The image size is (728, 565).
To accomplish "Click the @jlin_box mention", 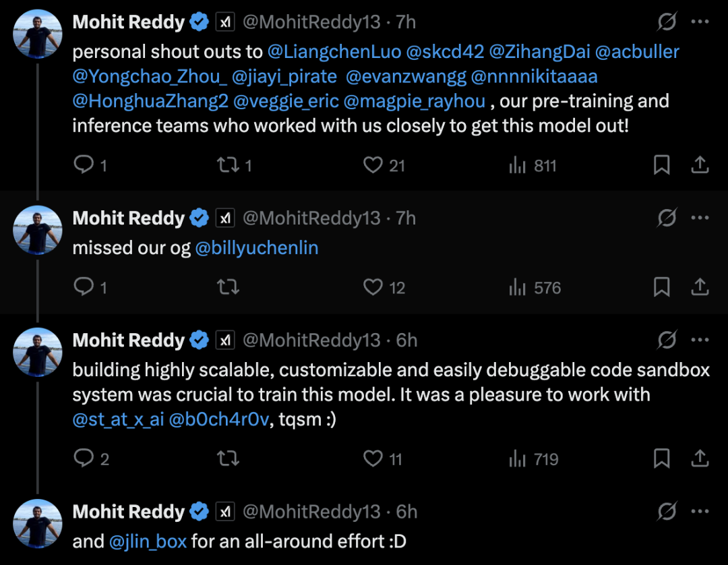I will (x=148, y=541).
